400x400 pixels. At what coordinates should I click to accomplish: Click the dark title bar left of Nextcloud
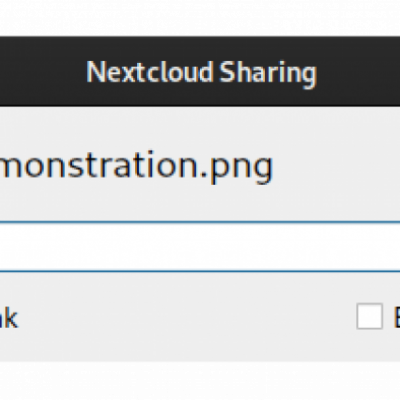42,71
